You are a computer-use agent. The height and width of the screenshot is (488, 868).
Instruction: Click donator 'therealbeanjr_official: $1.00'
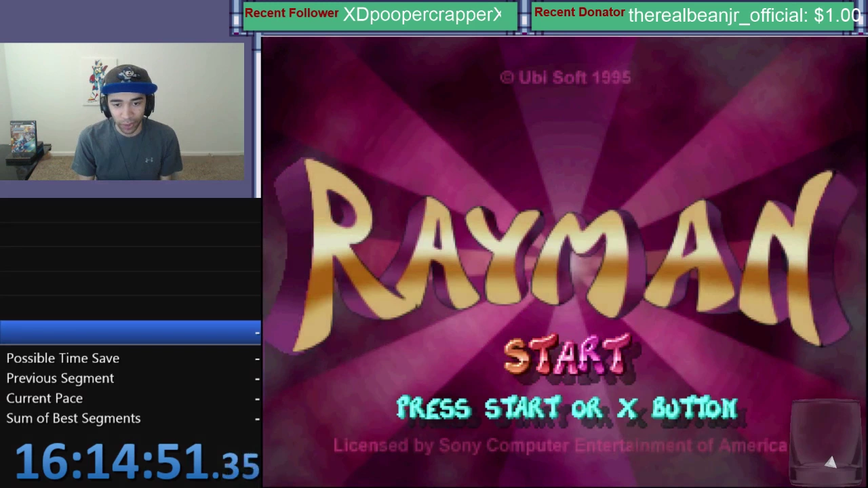[x=745, y=16]
